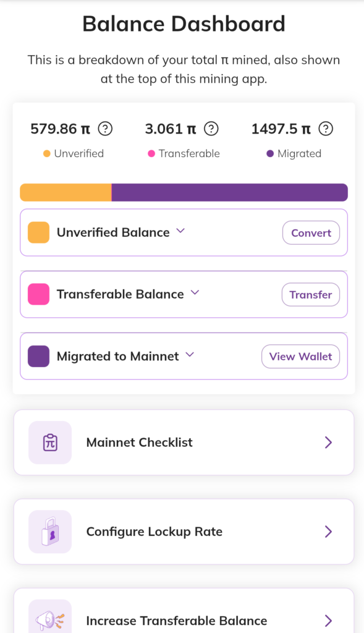Select the pink Transferable Balance swatch

(39, 294)
